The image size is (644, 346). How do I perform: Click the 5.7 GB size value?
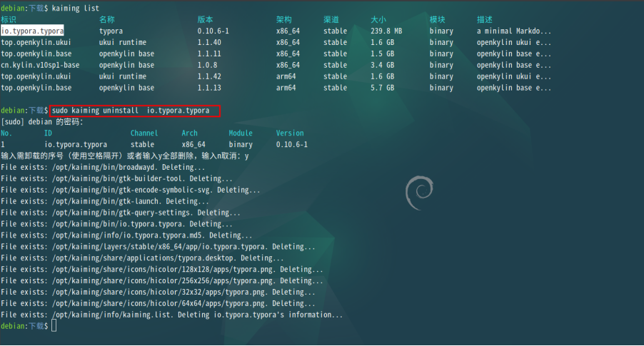click(382, 88)
